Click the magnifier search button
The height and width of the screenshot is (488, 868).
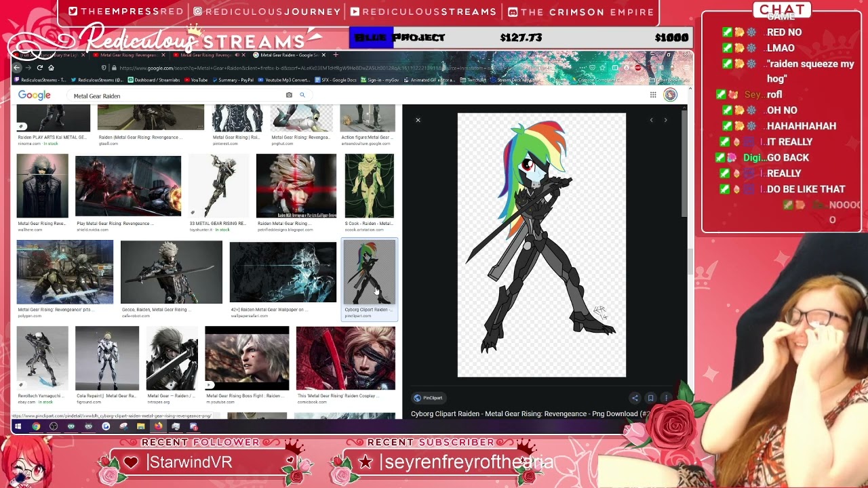click(302, 95)
